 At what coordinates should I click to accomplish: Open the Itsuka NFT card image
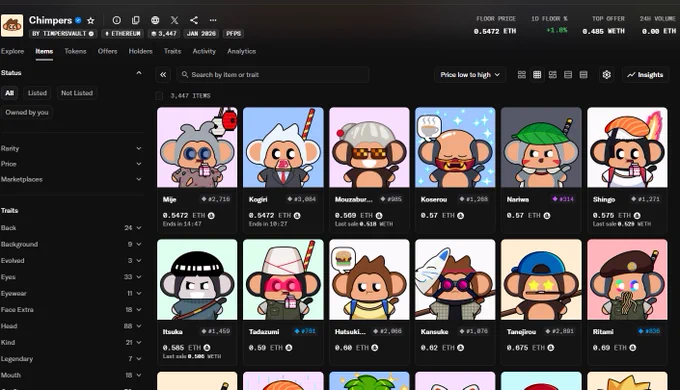197,279
